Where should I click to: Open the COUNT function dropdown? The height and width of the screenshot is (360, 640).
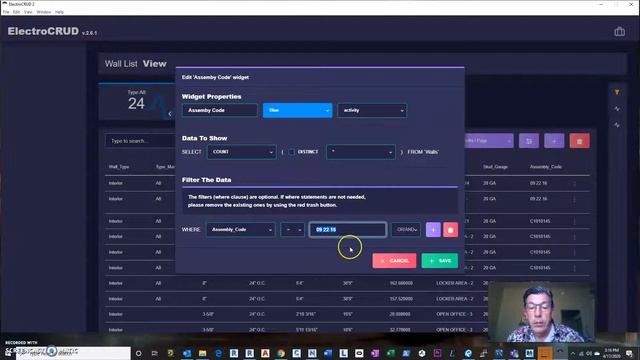pos(242,152)
